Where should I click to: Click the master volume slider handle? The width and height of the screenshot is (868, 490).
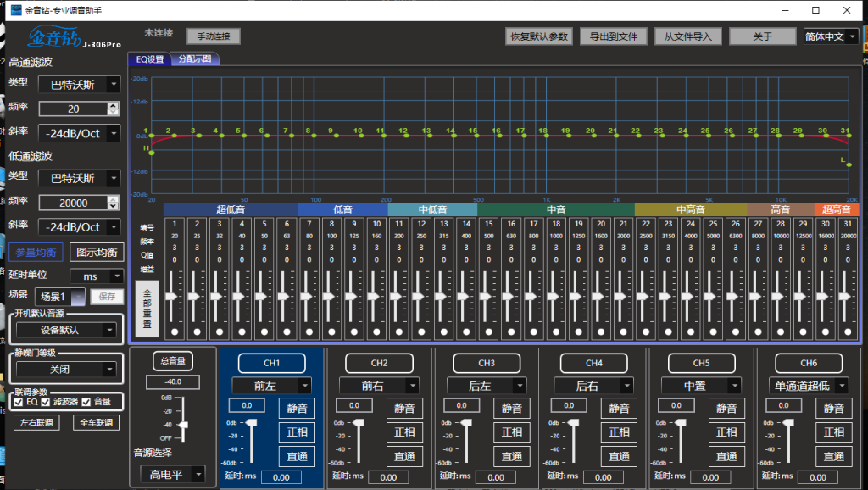tap(183, 425)
